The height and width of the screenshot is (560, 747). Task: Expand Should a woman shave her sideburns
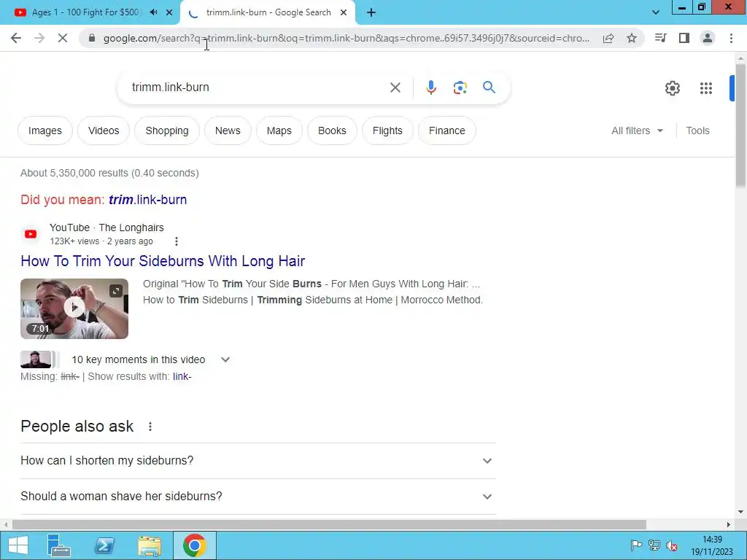click(258, 496)
